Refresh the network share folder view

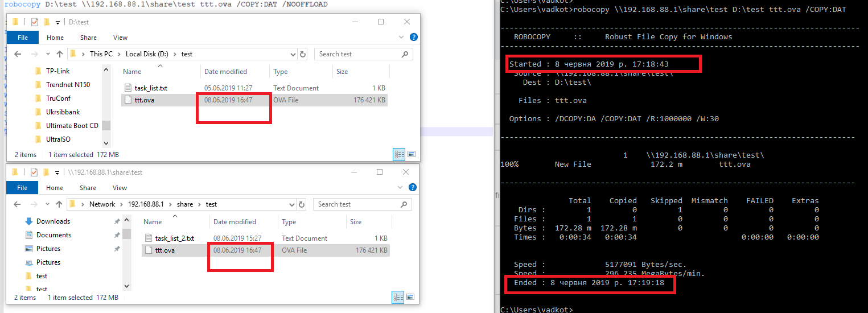303,204
